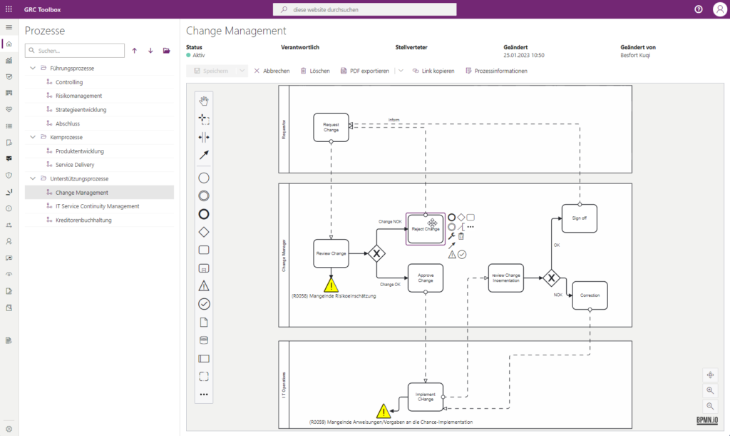Screen dimensions: 730x436
Task: Click the Speichern button
Action: pos(211,71)
